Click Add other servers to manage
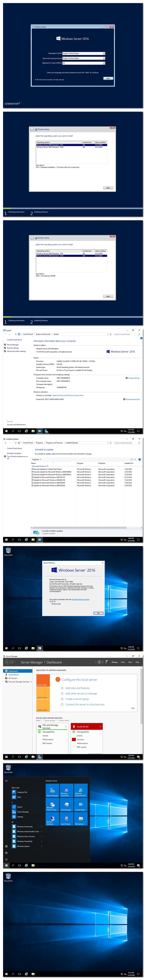The width and height of the screenshot is (146, 980). click(81, 693)
